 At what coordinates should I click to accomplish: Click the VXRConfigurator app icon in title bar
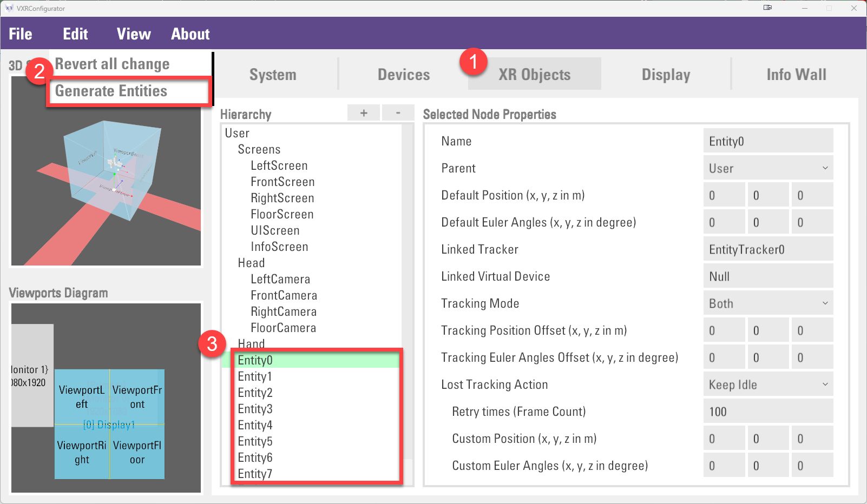[x=9, y=8]
